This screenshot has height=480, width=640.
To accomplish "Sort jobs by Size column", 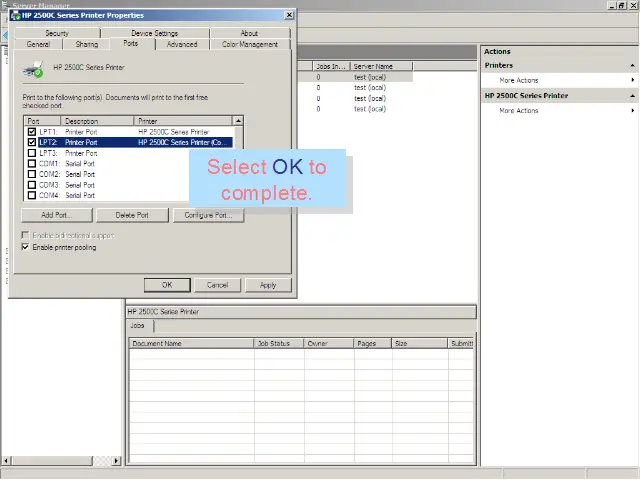I will coord(420,344).
